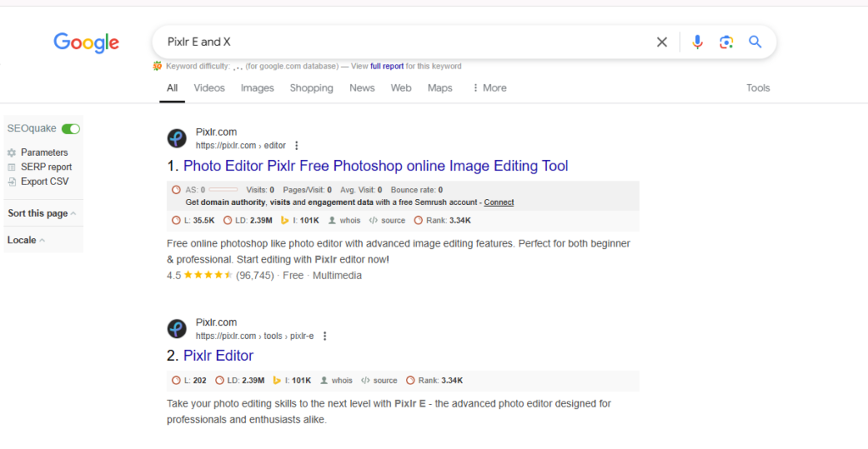
Task: Click the blue magnifier search icon
Action: (755, 42)
